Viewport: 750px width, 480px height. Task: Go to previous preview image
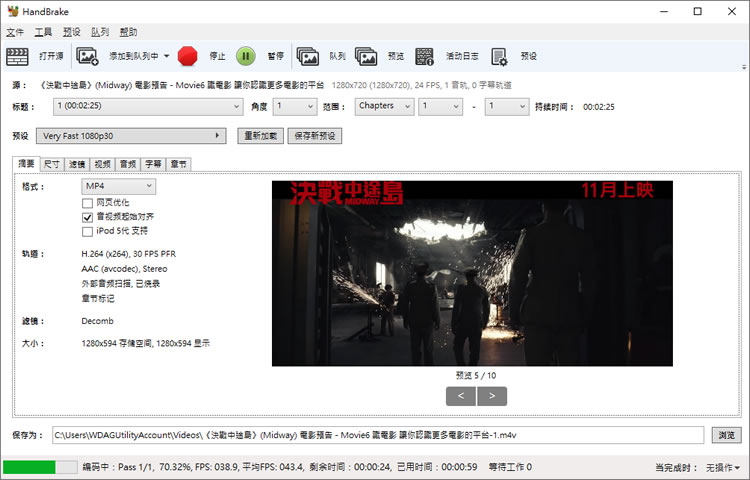coord(461,396)
